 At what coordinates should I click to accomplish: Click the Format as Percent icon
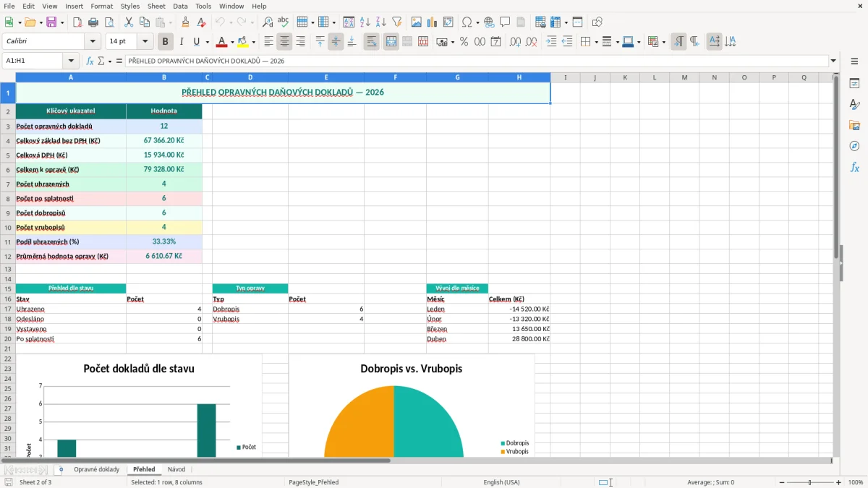coord(464,42)
